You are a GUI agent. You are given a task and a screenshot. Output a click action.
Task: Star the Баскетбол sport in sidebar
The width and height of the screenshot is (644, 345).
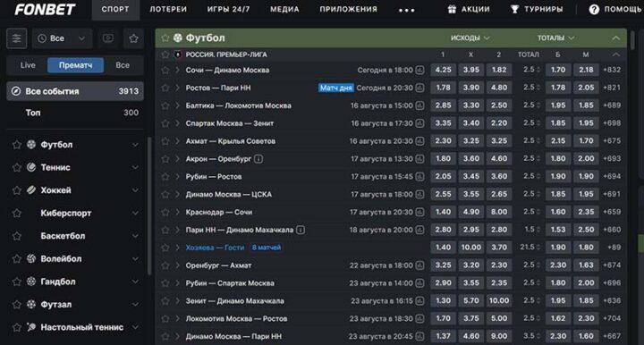pos(16,236)
